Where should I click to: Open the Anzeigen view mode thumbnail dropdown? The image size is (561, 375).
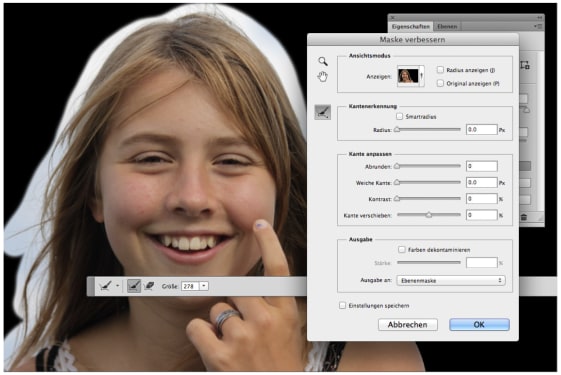[x=411, y=76]
